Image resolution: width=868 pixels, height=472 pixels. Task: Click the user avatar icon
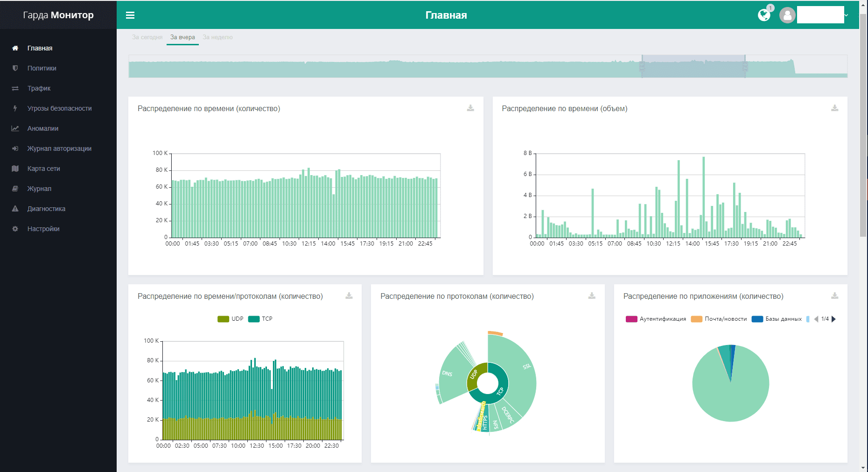pos(787,15)
